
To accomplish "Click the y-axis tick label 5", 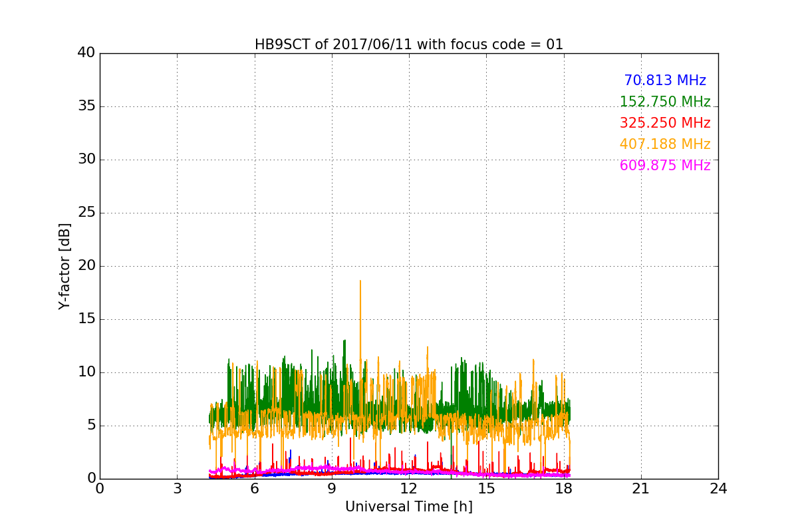I will [90, 426].
